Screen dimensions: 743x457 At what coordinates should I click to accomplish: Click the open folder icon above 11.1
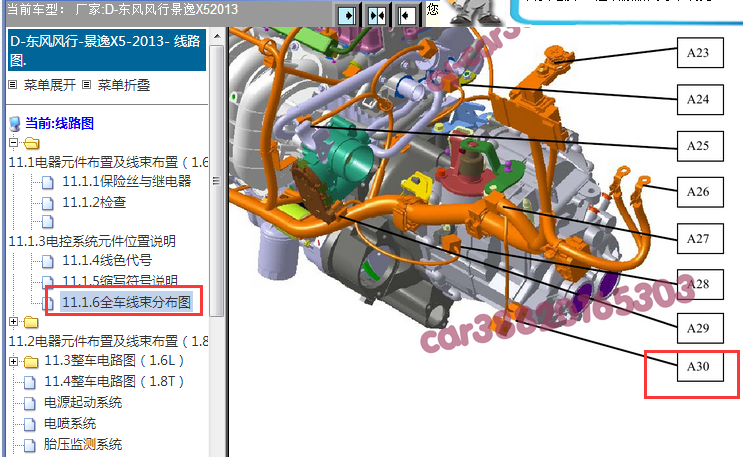coord(31,143)
